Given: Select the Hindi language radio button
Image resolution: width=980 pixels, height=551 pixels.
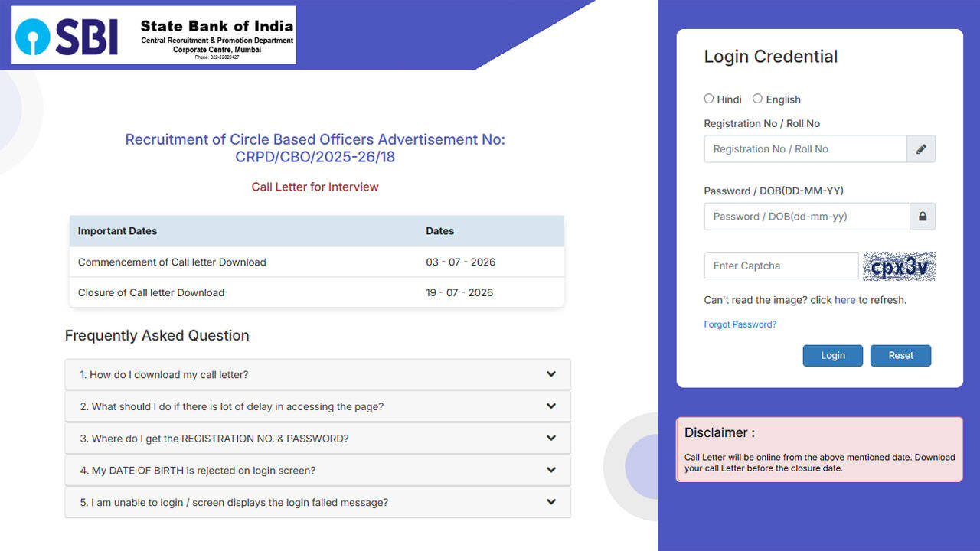Looking at the screenshot, I should (x=709, y=99).
